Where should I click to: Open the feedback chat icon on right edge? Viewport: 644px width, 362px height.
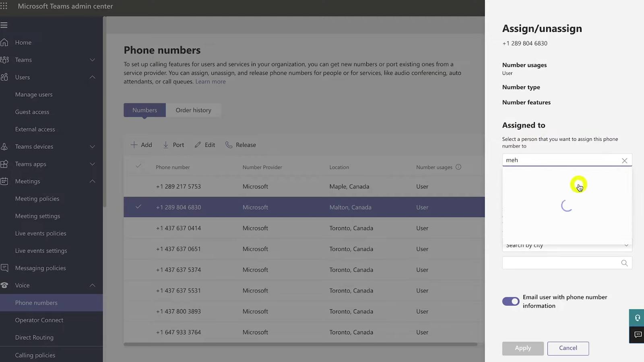point(637,335)
